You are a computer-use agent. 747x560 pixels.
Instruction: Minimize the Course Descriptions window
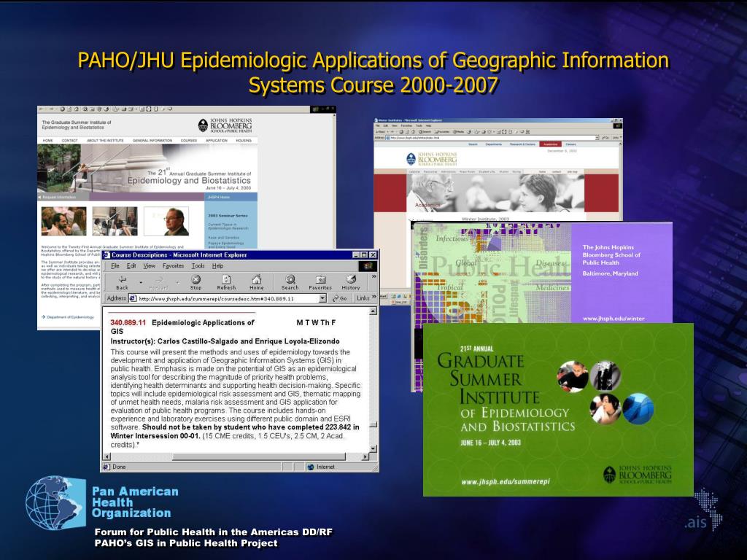pyautogui.click(x=356, y=255)
